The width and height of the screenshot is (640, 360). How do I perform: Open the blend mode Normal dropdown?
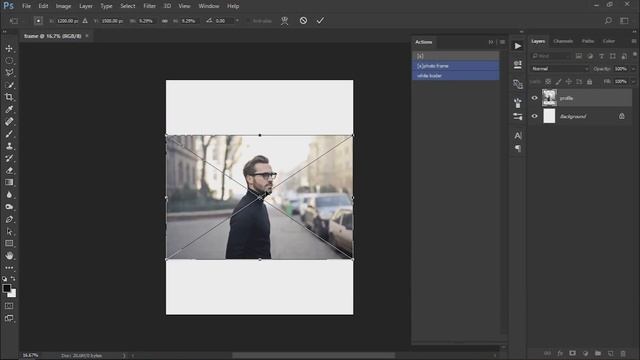tap(559, 69)
